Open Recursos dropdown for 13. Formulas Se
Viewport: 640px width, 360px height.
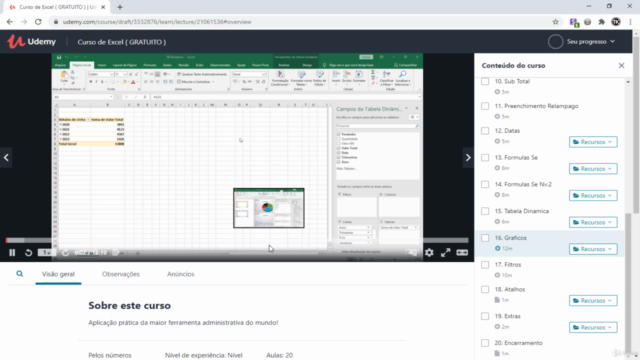pos(593,169)
